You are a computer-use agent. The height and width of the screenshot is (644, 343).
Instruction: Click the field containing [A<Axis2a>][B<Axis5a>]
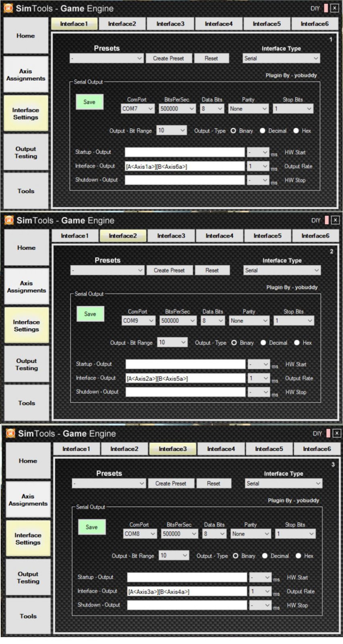186,378
